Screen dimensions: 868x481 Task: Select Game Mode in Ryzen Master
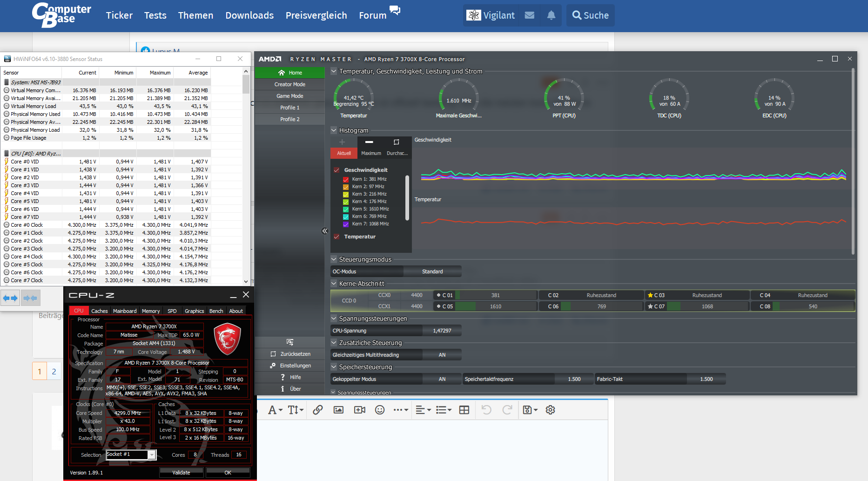289,96
